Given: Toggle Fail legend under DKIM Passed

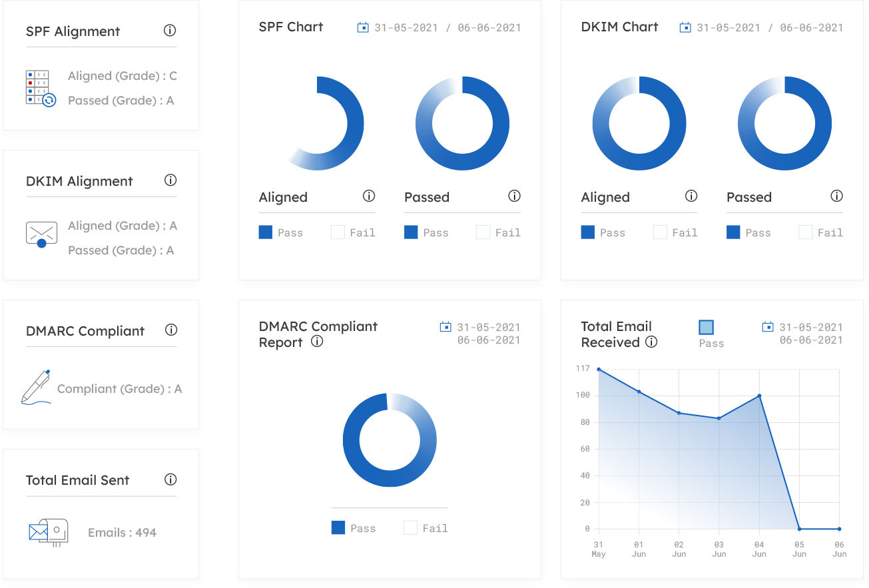Looking at the screenshot, I should pyautogui.click(x=820, y=232).
